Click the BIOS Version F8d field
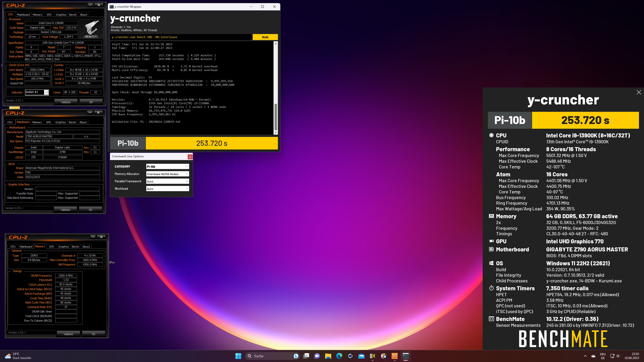 pos(63,173)
